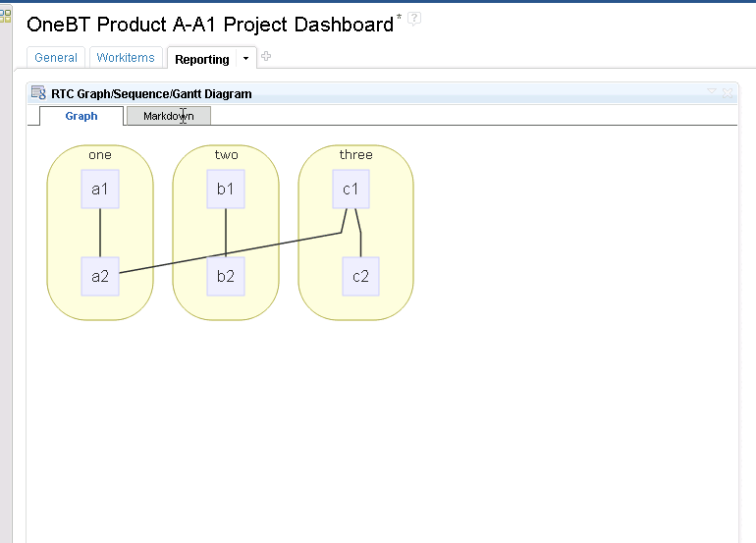
Task: Open the Reporting tab dropdown arrow
Action: coord(245,59)
